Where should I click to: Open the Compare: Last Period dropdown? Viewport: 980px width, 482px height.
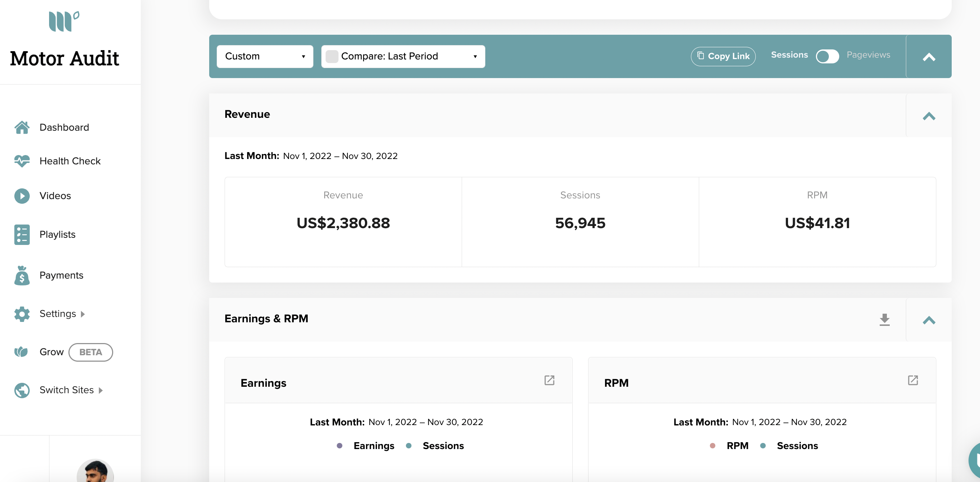403,56
